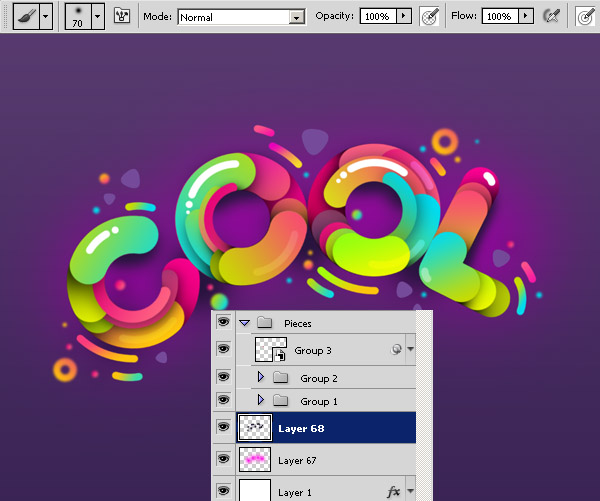This screenshot has width=600, height=501.
Task: Open the Opacity slider arrow
Action: tap(404, 16)
